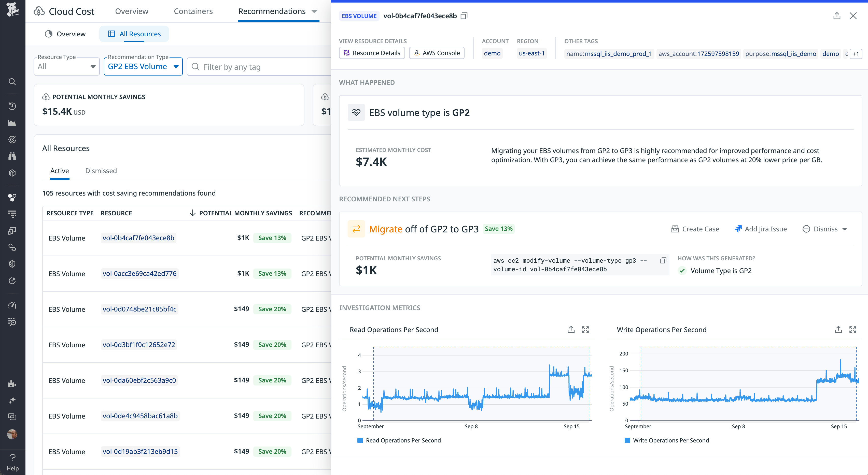Select the Metrics graph icon in sidebar
868x475 pixels.
pyautogui.click(x=12, y=123)
